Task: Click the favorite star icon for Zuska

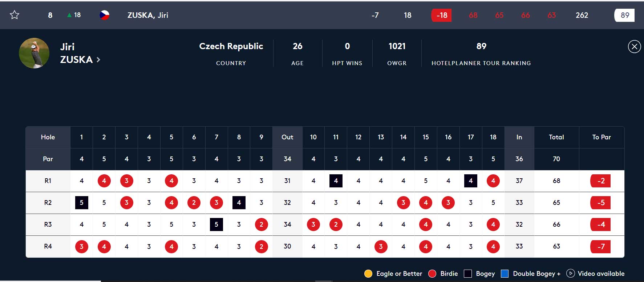Action: point(15,15)
